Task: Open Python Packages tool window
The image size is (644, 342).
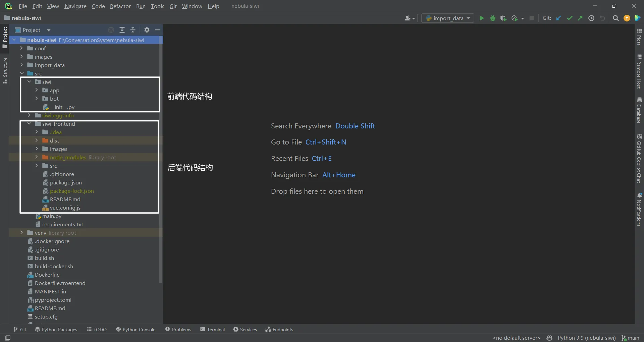Action: [56, 330]
